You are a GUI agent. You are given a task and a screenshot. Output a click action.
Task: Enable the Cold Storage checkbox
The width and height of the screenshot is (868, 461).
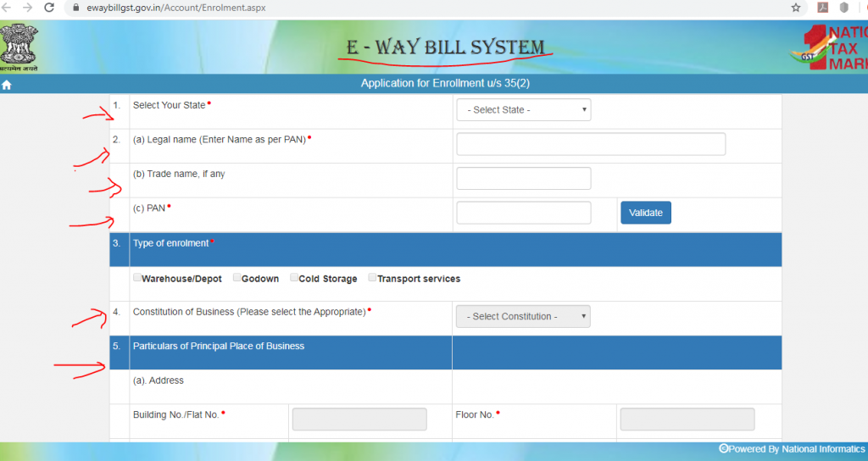pyautogui.click(x=294, y=278)
